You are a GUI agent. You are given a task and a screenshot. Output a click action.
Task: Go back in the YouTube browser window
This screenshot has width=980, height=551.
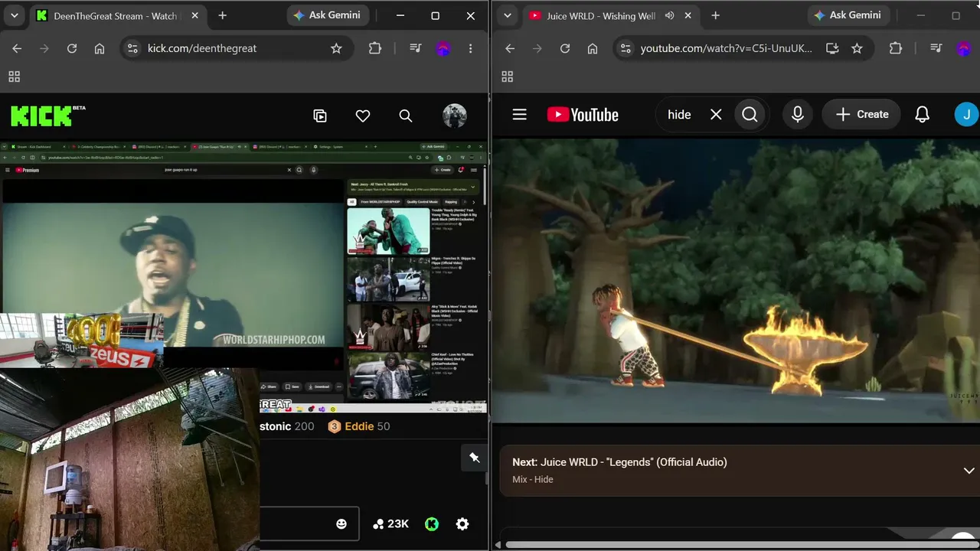pyautogui.click(x=510, y=48)
